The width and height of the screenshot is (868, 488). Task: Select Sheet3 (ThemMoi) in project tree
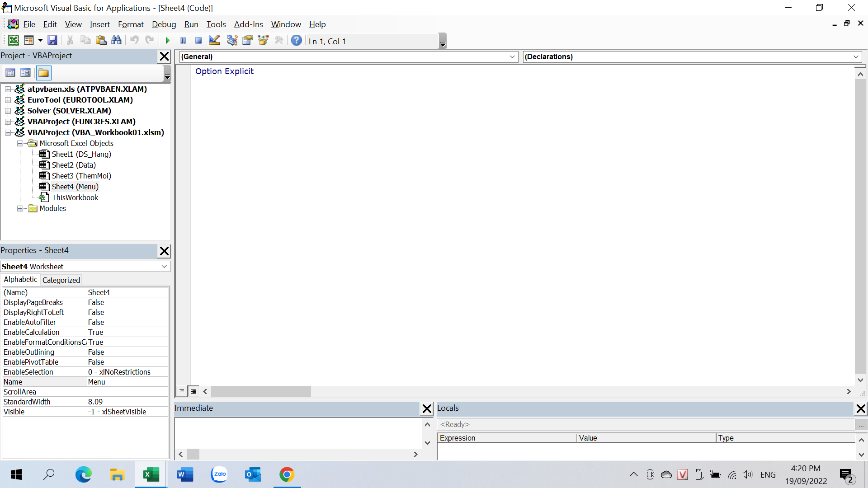coord(81,176)
